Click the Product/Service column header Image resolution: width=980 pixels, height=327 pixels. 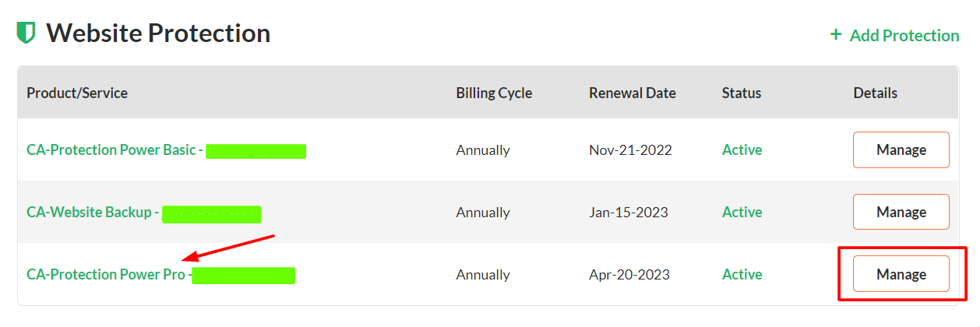(x=77, y=93)
